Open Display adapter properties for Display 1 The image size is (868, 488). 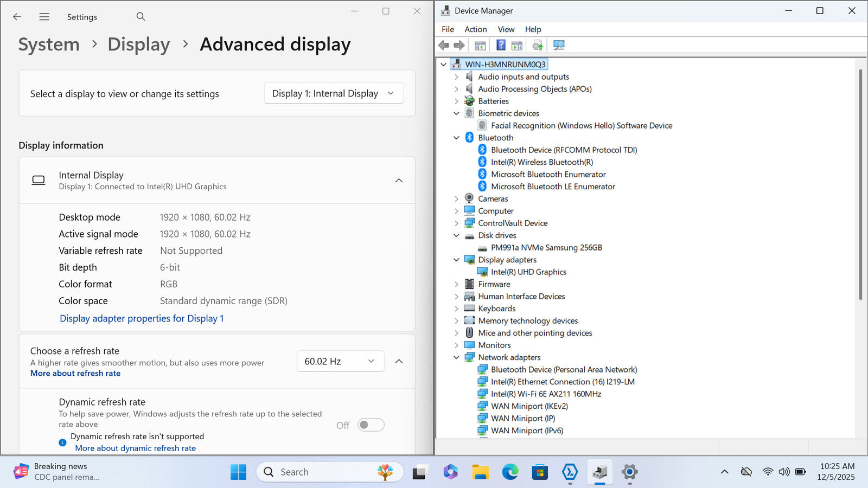click(142, 318)
